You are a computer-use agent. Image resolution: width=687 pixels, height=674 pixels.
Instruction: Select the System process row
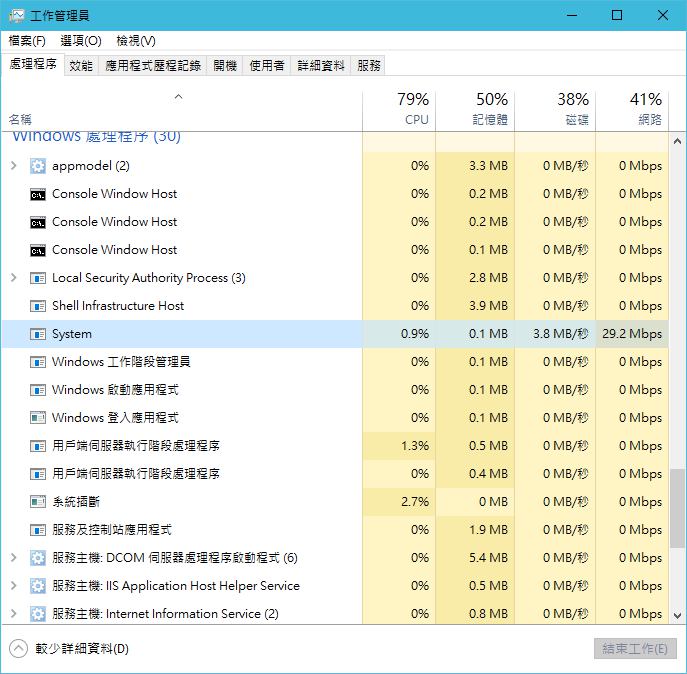[335, 334]
